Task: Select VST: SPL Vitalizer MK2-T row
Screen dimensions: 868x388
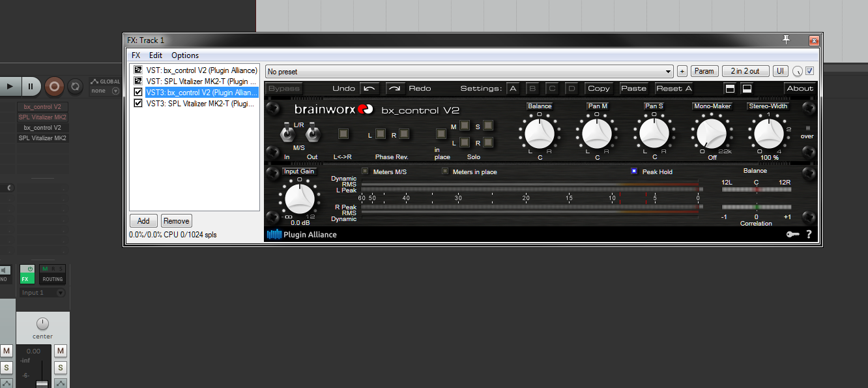Action: pyautogui.click(x=201, y=81)
